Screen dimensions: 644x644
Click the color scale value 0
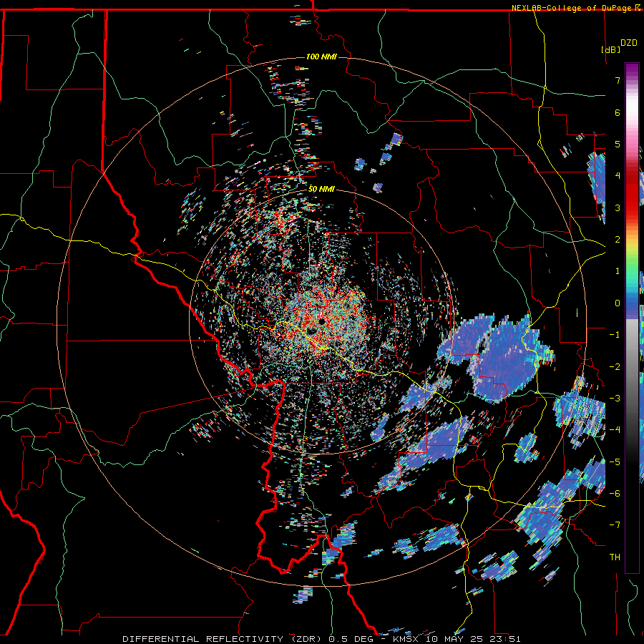pyautogui.click(x=618, y=303)
